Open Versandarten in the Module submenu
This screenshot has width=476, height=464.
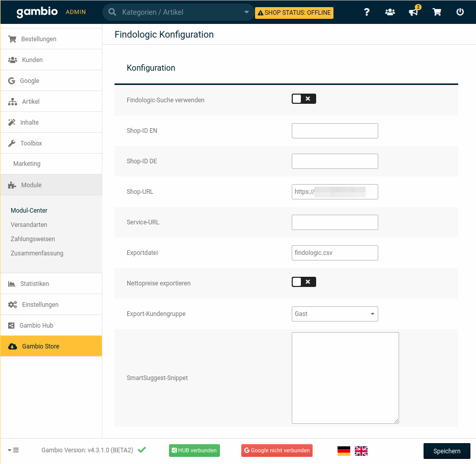(x=29, y=225)
